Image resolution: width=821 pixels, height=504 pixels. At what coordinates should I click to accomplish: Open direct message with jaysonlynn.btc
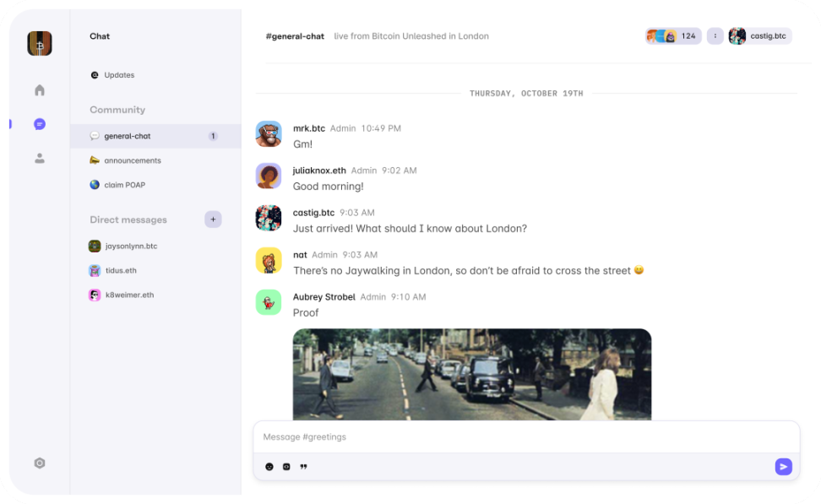point(131,247)
